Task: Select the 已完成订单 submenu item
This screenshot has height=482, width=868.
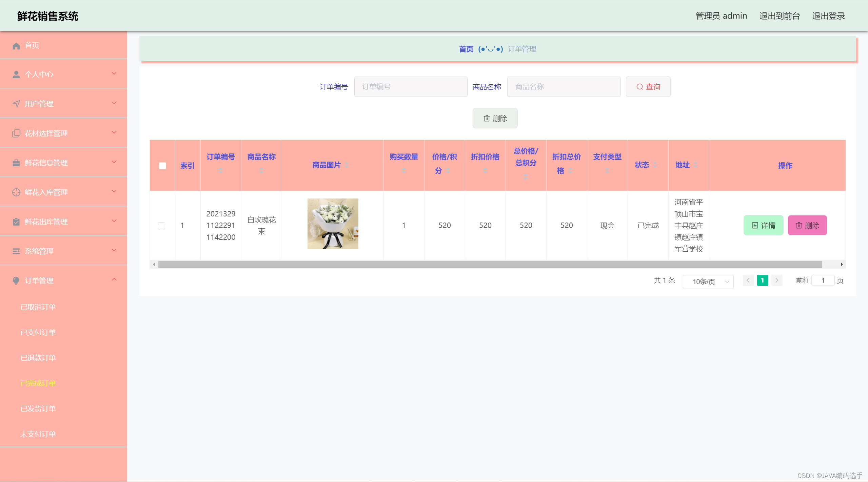Action: pyautogui.click(x=38, y=383)
